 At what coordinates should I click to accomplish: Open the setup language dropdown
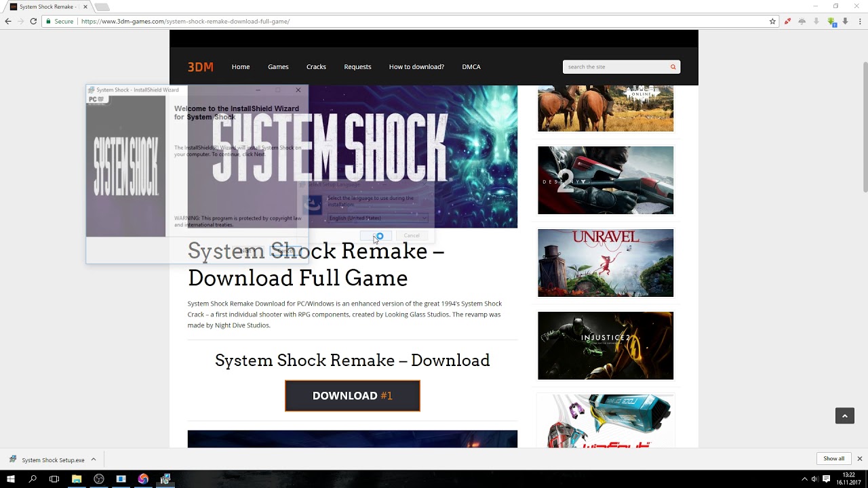pyautogui.click(x=378, y=218)
